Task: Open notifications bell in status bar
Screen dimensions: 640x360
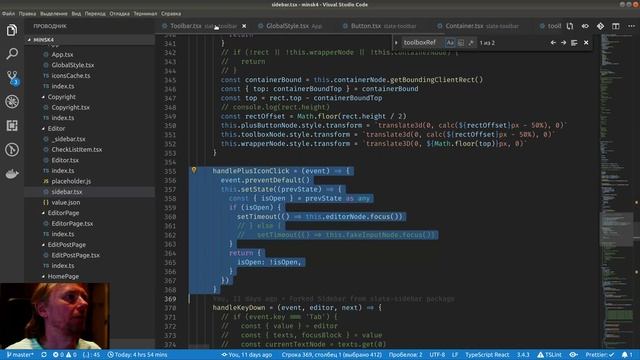Action: click(x=627, y=355)
